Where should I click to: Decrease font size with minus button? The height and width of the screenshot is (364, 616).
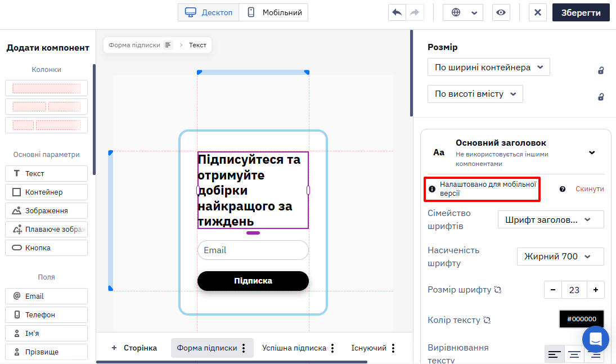pyautogui.click(x=553, y=290)
